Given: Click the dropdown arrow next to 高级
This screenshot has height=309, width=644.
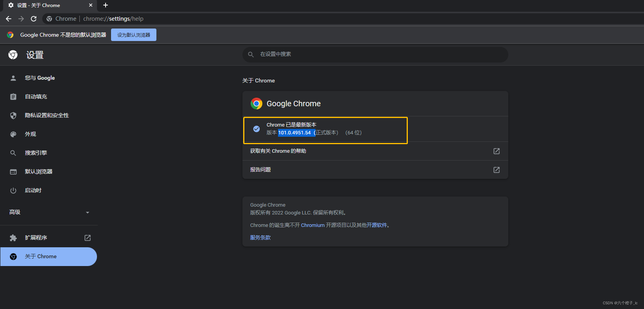Looking at the screenshot, I should pos(88,213).
